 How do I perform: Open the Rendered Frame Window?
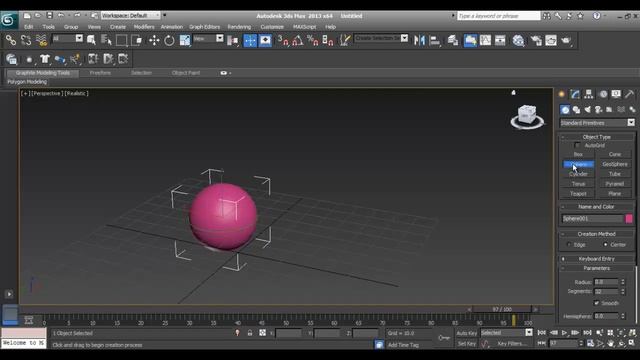coord(551,40)
